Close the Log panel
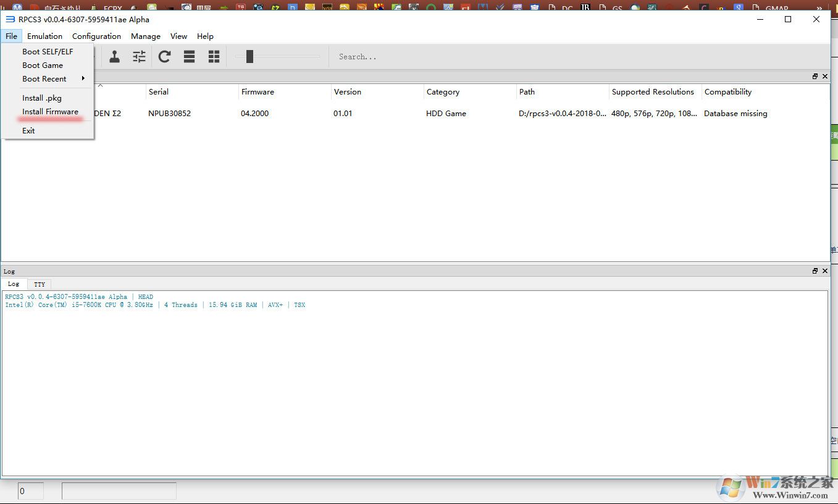The image size is (838, 504). point(825,271)
